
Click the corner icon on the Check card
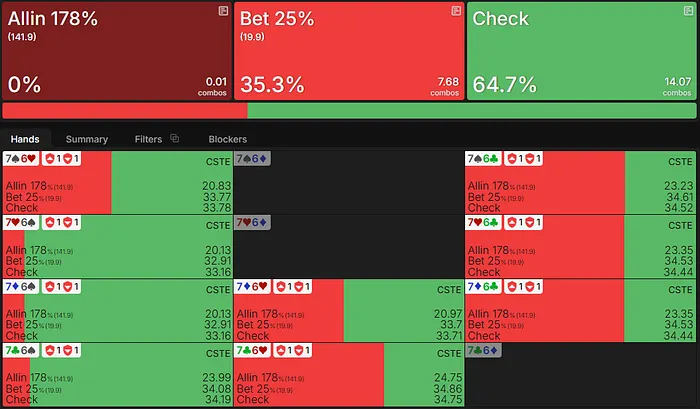point(687,10)
